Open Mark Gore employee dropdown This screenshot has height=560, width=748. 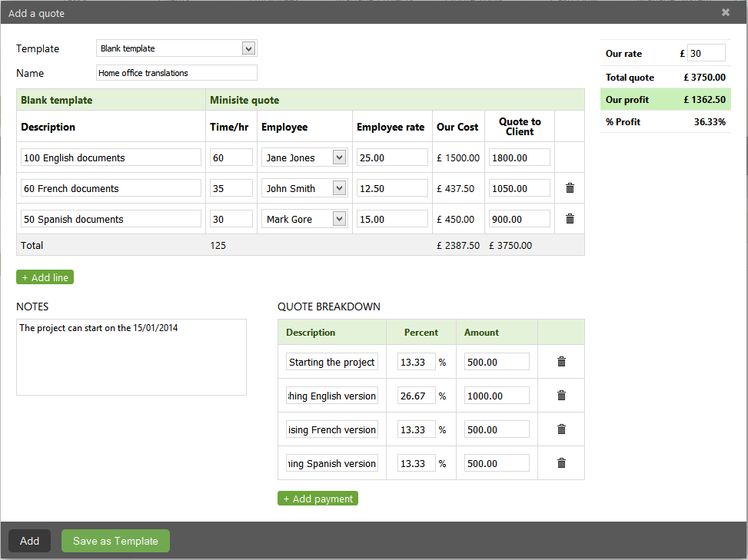(339, 219)
